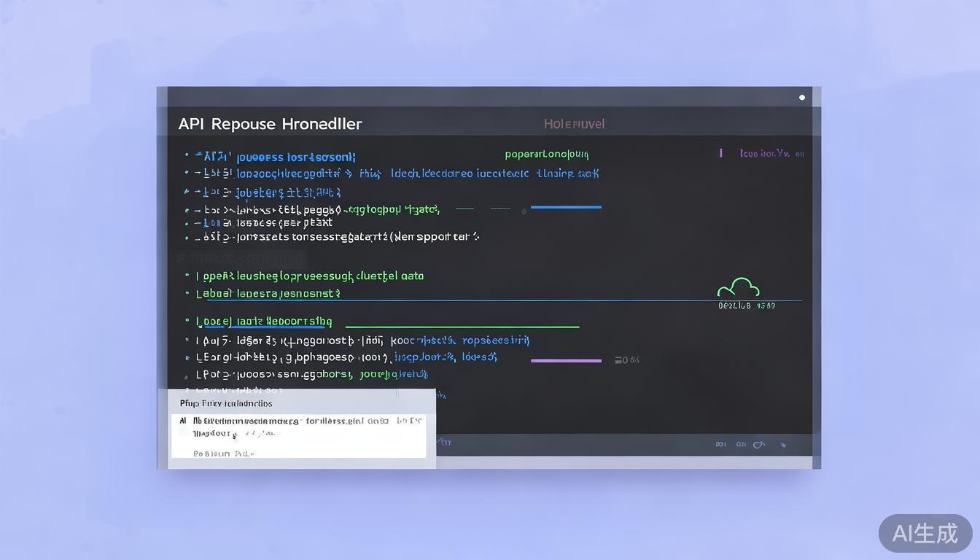Click the leftmost icon in the bottom-right status bar
Image resolution: width=980 pixels, height=560 pixels.
point(720,444)
